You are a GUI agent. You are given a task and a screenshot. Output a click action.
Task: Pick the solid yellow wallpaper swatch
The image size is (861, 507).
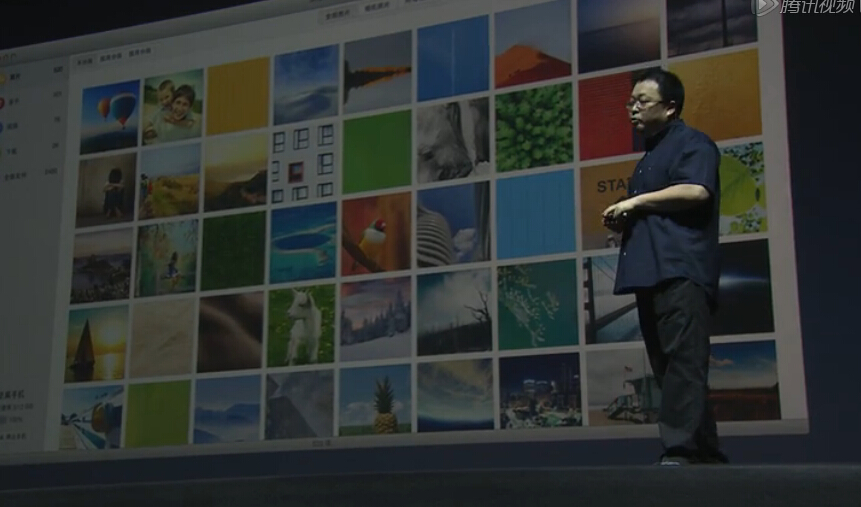point(237,96)
